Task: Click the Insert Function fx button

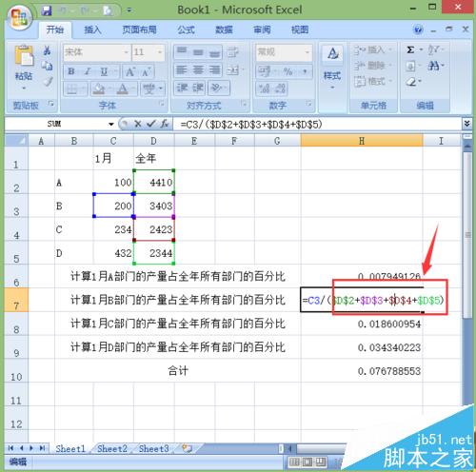Action: (165, 124)
